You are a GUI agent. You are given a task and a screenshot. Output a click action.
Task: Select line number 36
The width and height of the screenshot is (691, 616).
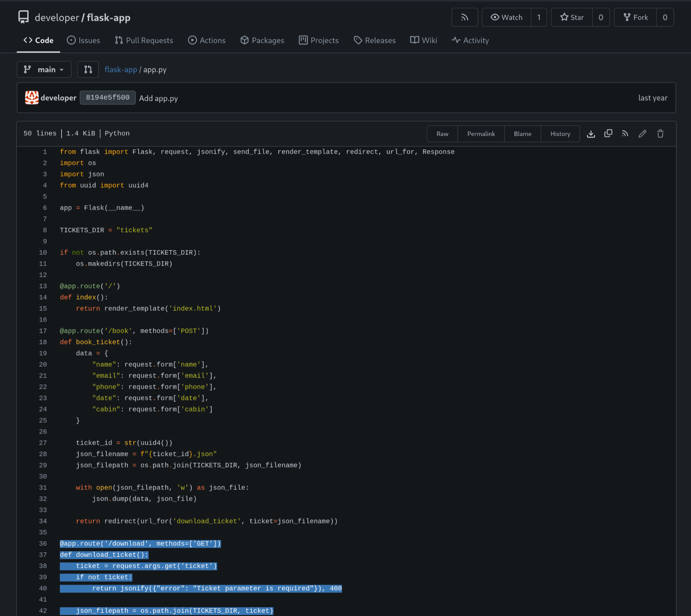coord(43,544)
